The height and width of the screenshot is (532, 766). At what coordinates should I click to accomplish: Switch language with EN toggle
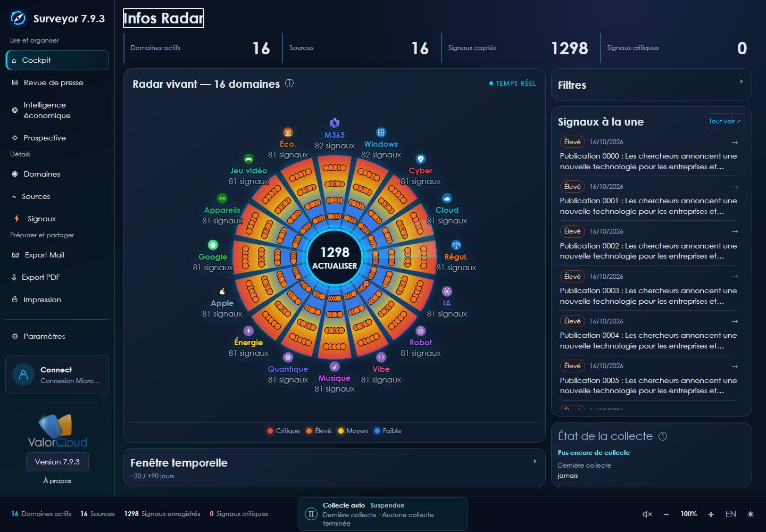pos(731,514)
